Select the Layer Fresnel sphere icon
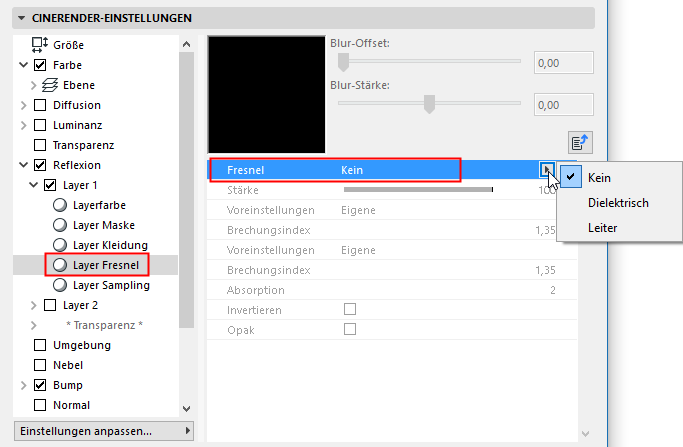The image size is (683, 447). point(60,265)
